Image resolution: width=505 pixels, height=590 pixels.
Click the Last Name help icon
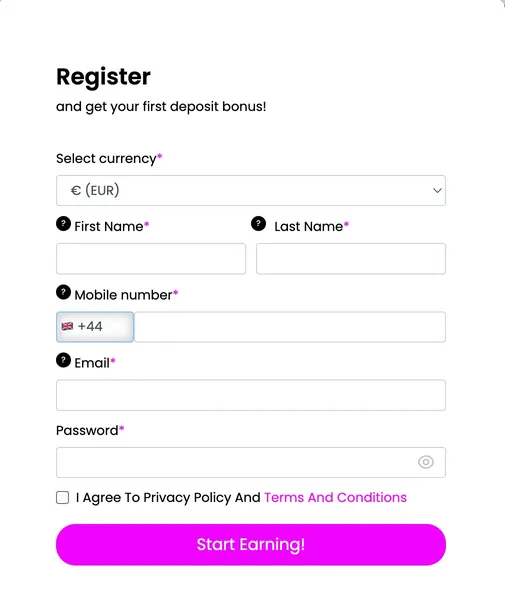259,224
